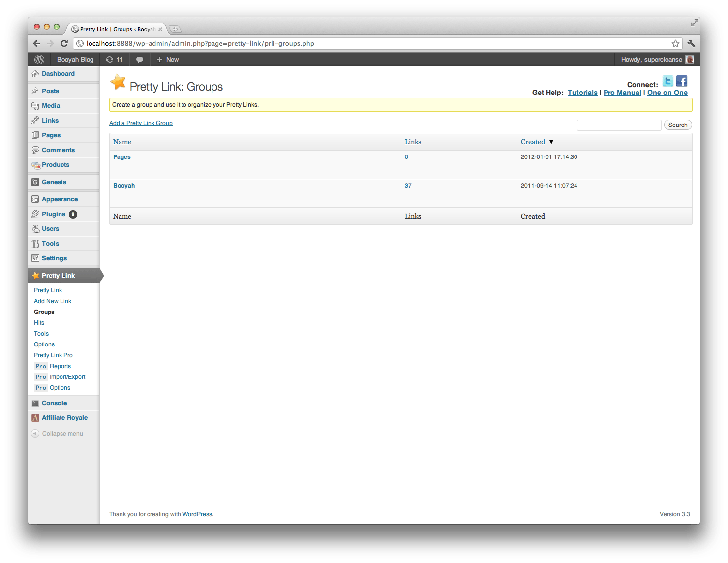
Task: Open the Booyah Blog site menu
Action: [75, 60]
